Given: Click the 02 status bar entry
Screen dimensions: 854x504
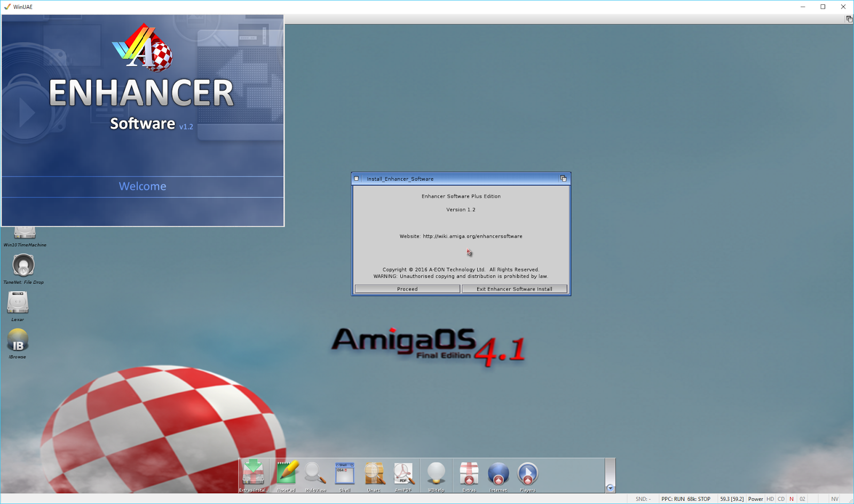Looking at the screenshot, I should tap(802, 499).
